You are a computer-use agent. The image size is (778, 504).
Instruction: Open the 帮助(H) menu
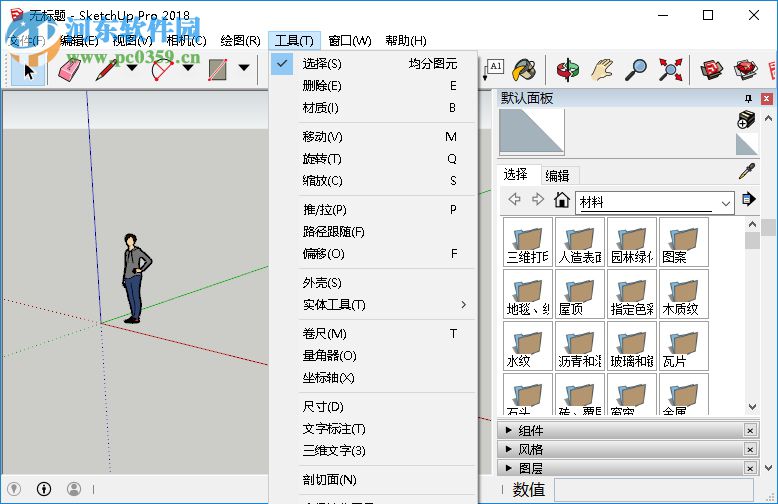click(x=406, y=41)
